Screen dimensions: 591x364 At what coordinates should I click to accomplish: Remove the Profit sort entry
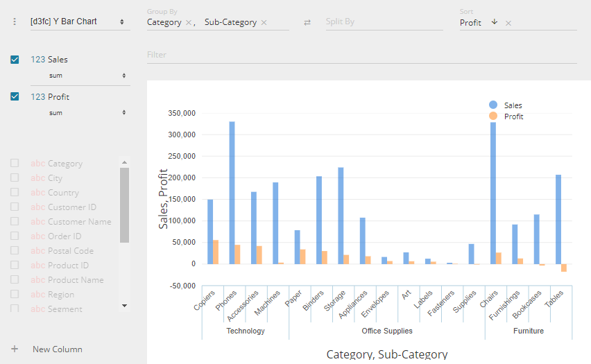pos(508,23)
